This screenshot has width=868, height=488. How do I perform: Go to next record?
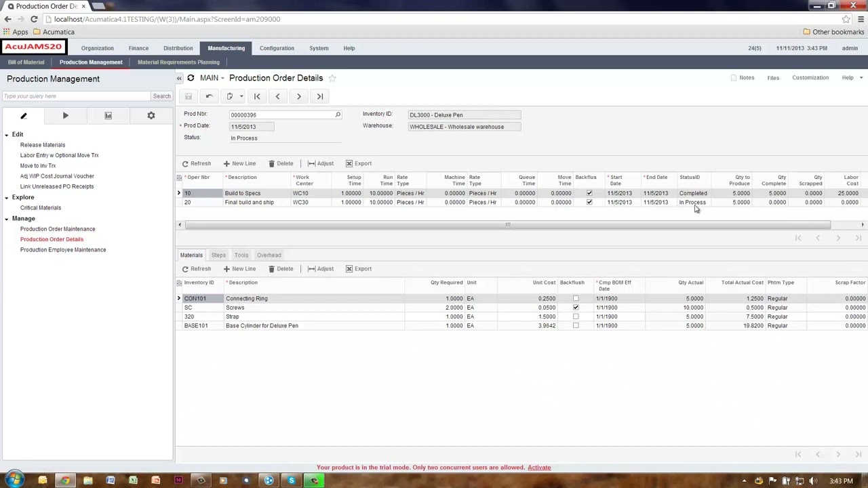pos(298,96)
